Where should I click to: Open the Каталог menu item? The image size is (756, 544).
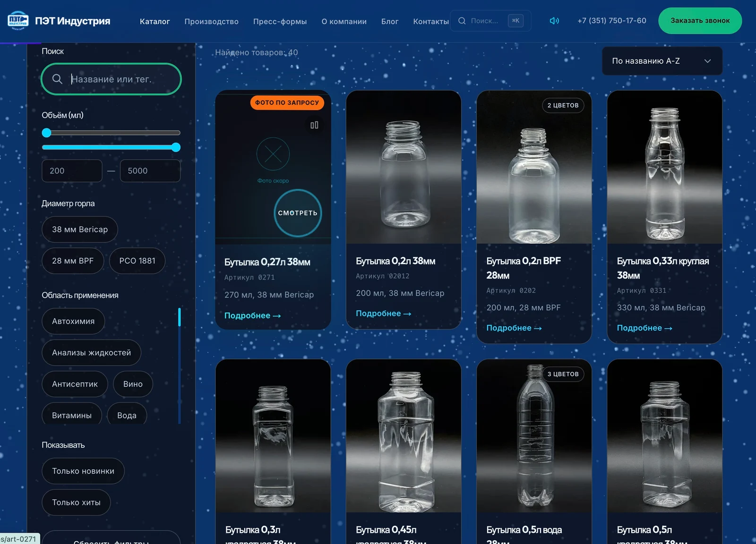point(155,21)
